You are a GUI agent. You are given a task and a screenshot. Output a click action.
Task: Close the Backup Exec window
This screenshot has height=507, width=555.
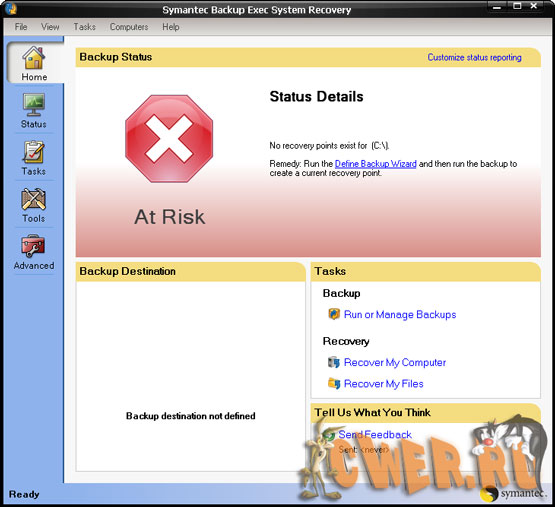[x=534, y=6]
